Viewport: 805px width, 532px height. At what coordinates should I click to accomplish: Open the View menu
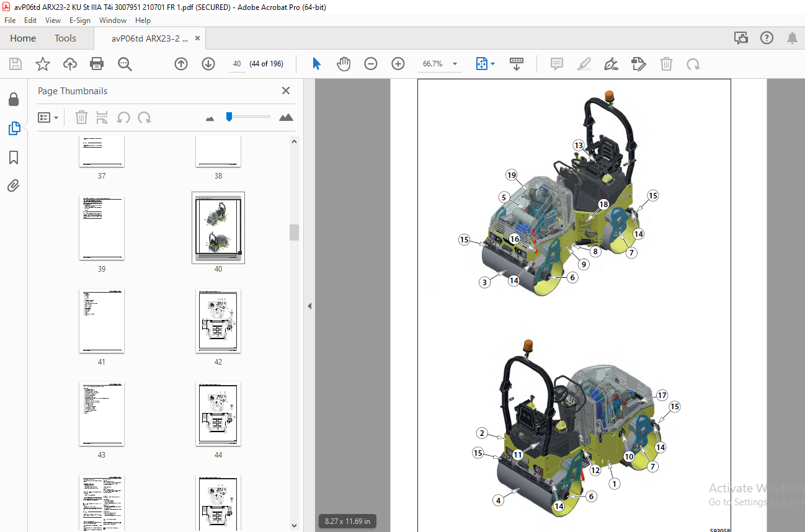(53, 20)
